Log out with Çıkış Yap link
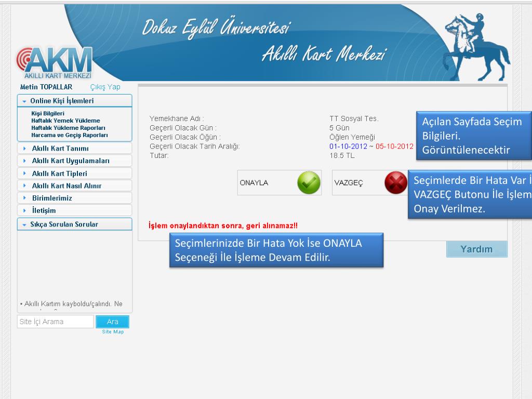The height and width of the screenshot is (399, 532). [105, 87]
